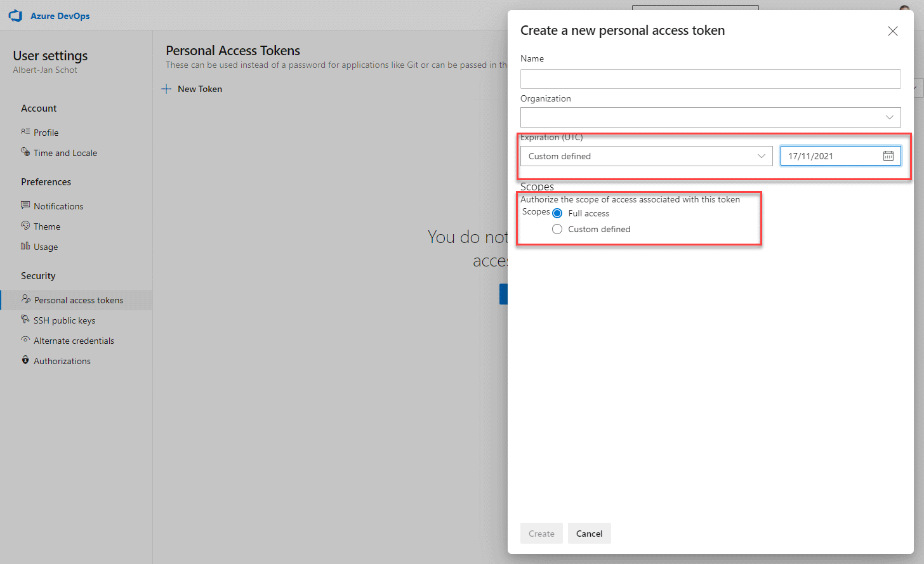Screen dimensions: 924x564
Task: Close the create token dialog
Action: point(893,31)
